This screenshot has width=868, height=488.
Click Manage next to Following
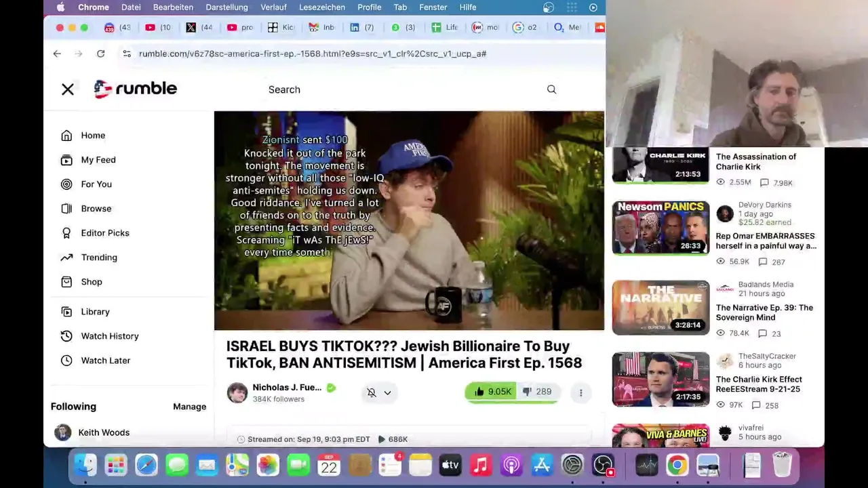click(x=189, y=407)
